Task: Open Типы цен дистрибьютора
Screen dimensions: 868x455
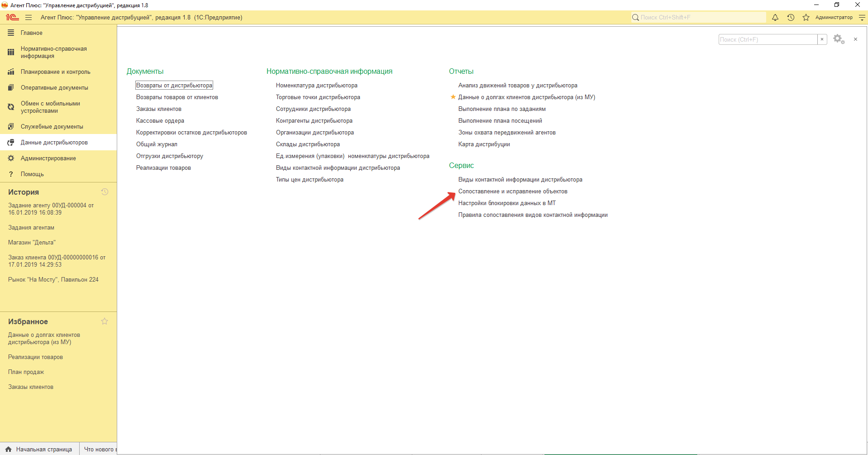Action: (x=310, y=179)
